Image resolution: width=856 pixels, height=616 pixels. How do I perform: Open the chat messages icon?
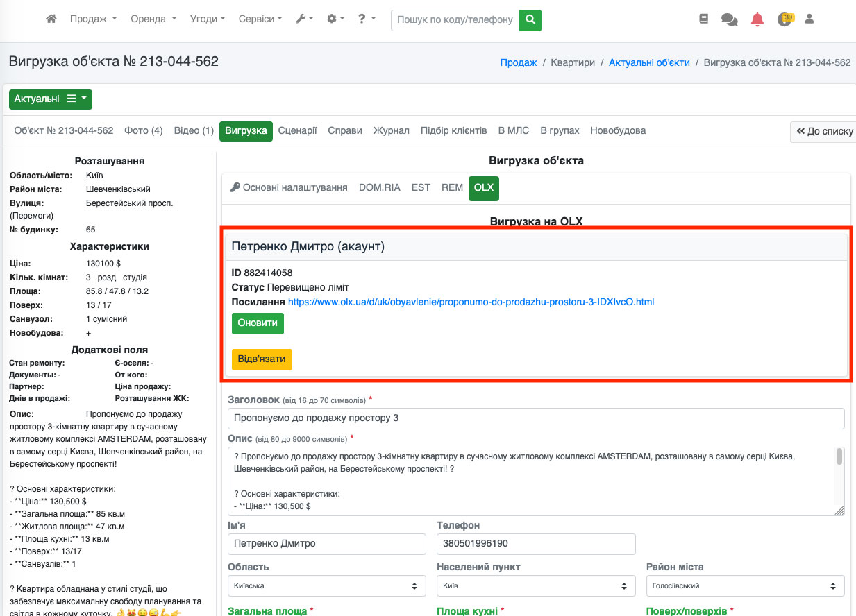point(729,20)
